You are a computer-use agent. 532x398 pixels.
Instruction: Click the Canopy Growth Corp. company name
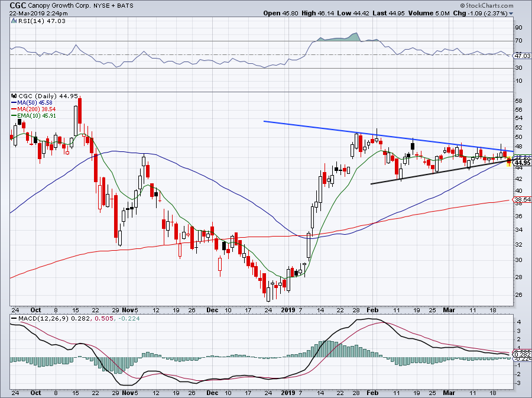coord(59,5)
